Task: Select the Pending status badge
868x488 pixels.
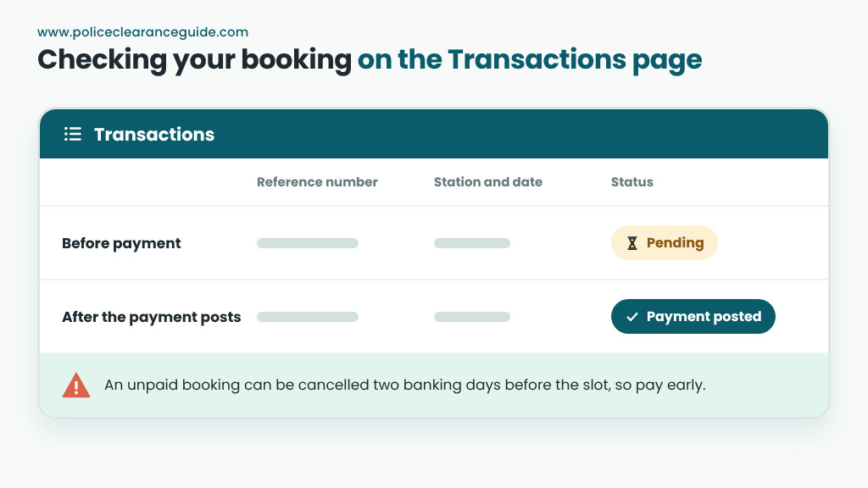Action: tap(665, 243)
